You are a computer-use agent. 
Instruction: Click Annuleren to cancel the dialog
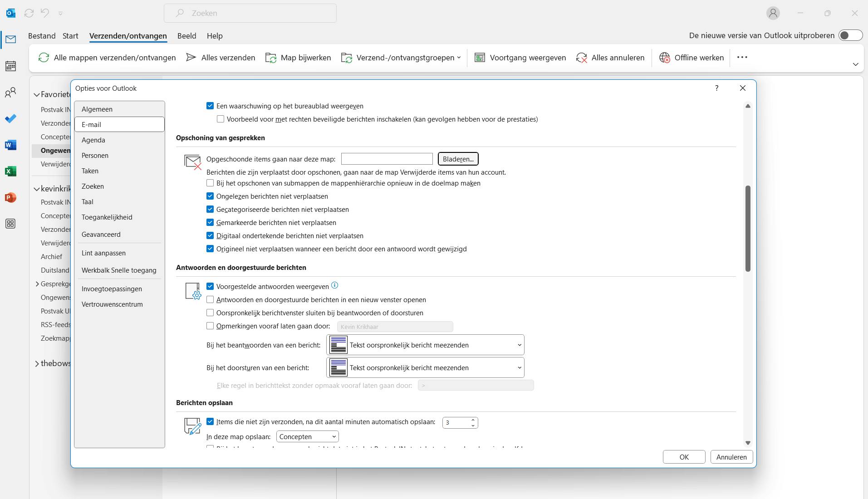coord(731,457)
